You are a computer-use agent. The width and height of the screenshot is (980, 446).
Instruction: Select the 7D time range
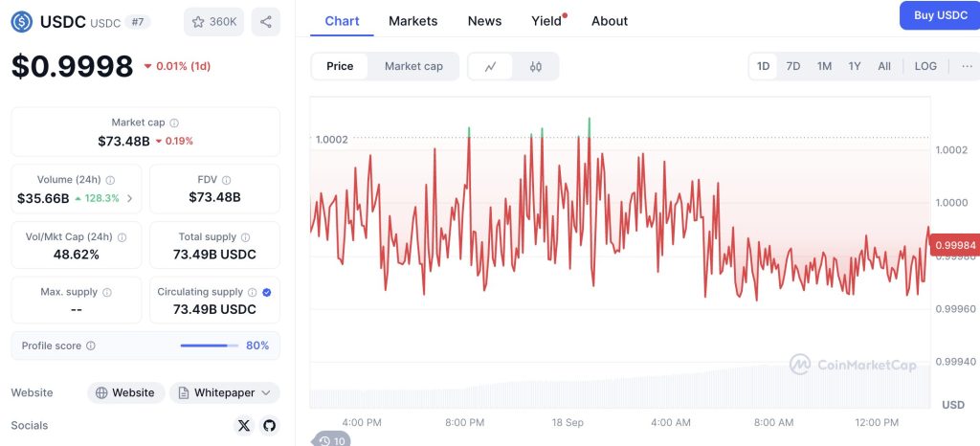coord(792,66)
